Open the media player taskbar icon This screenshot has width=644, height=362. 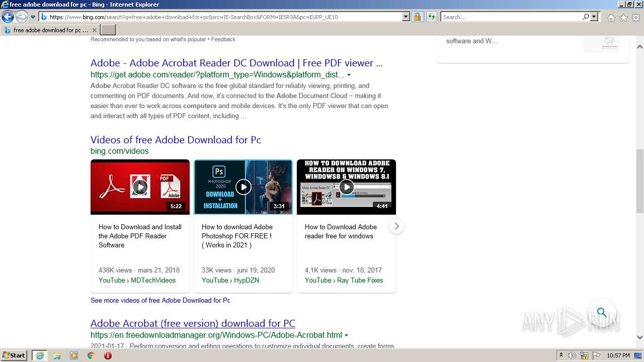[x=74, y=355]
